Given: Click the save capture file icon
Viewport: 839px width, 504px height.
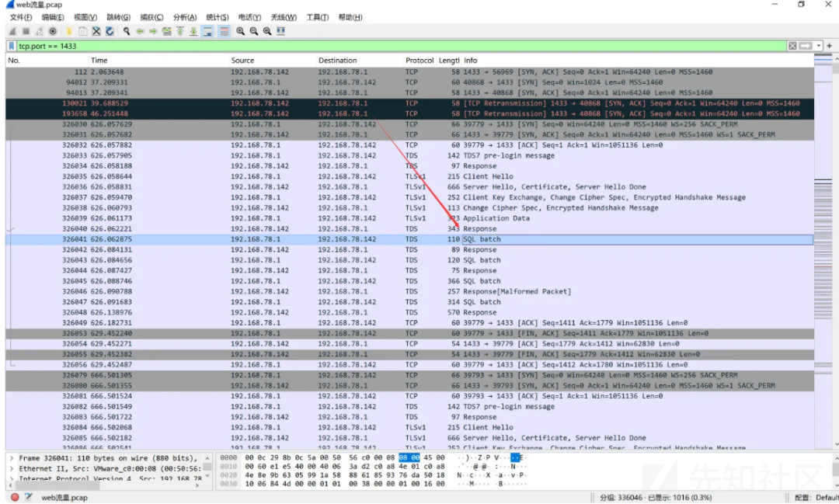Looking at the screenshot, I should [x=83, y=32].
